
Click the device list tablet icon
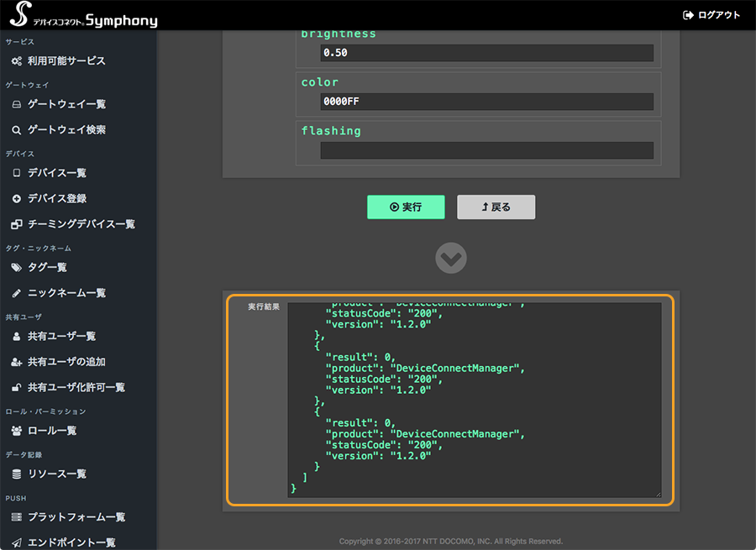pos(17,173)
